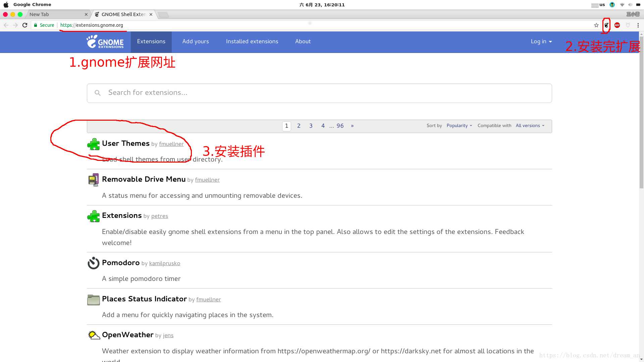Open Chrome's three-dot menu

pyautogui.click(x=638, y=25)
